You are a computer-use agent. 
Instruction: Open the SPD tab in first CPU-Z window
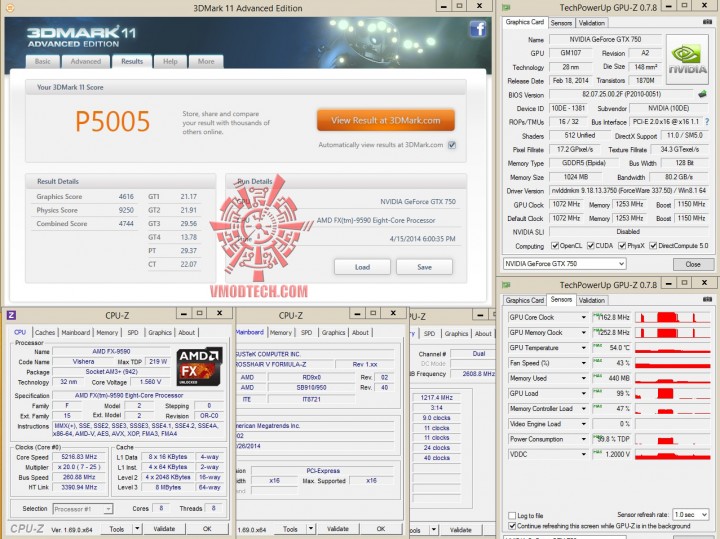133,332
